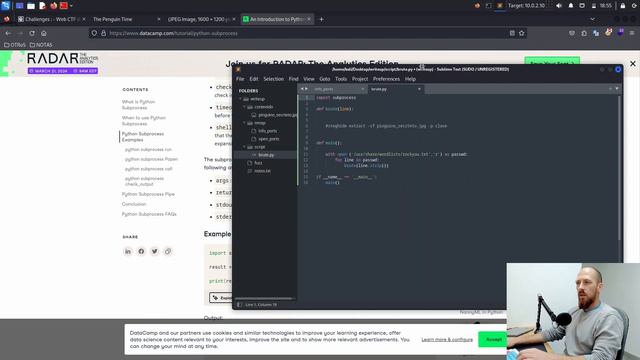
Task: Open the Kali application menu icon
Action: coord(5,6)
